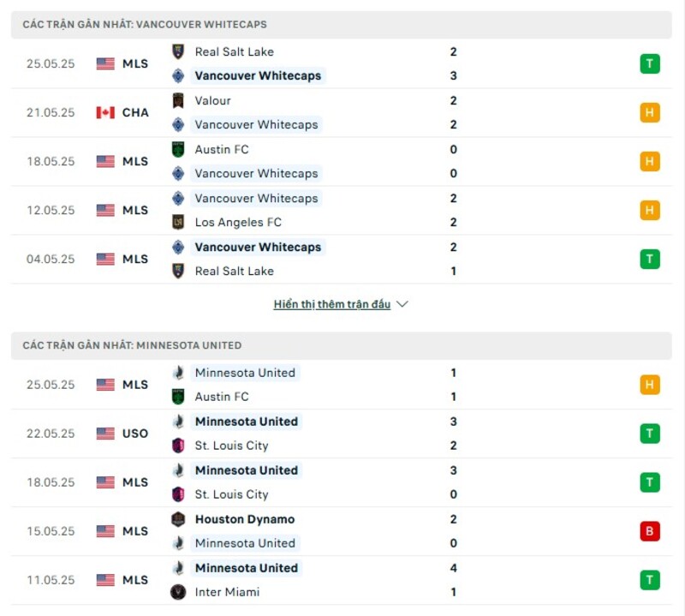This screenshot has height=616, width=685.
Task: Click the Real Salt Lake crest on 04.05.25
Action: coord(178,271)
